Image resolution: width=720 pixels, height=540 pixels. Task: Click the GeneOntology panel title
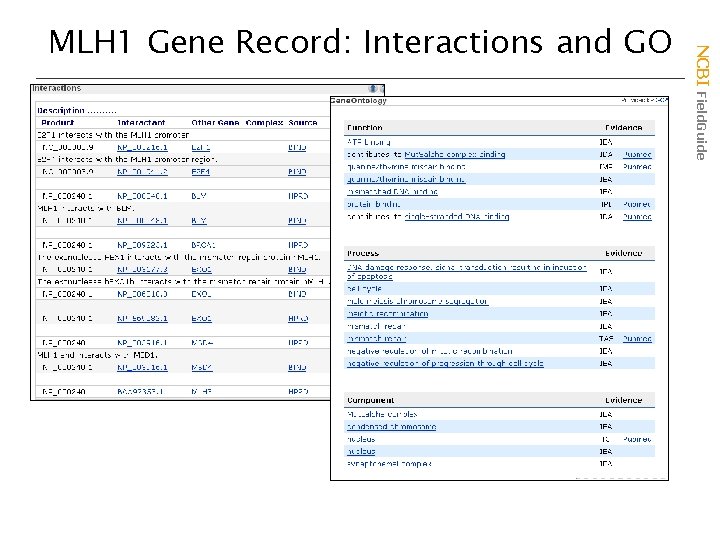(x=359, y=101)
